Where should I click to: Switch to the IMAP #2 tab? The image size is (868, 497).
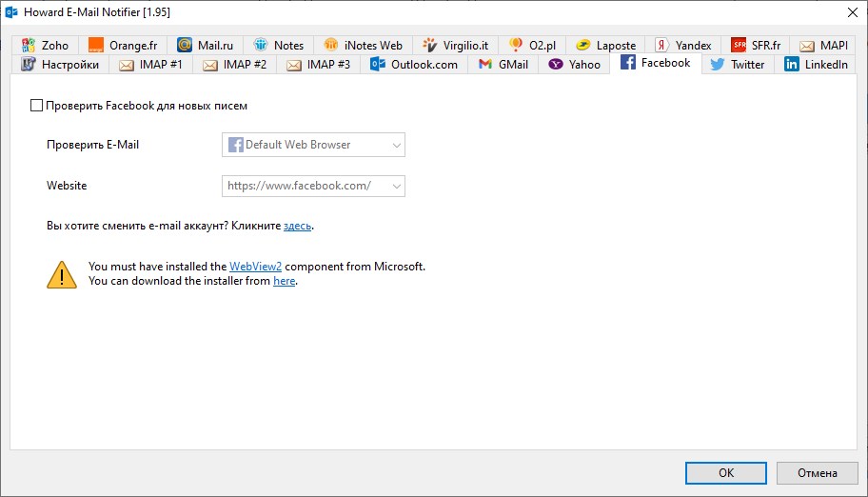(235, 65)
